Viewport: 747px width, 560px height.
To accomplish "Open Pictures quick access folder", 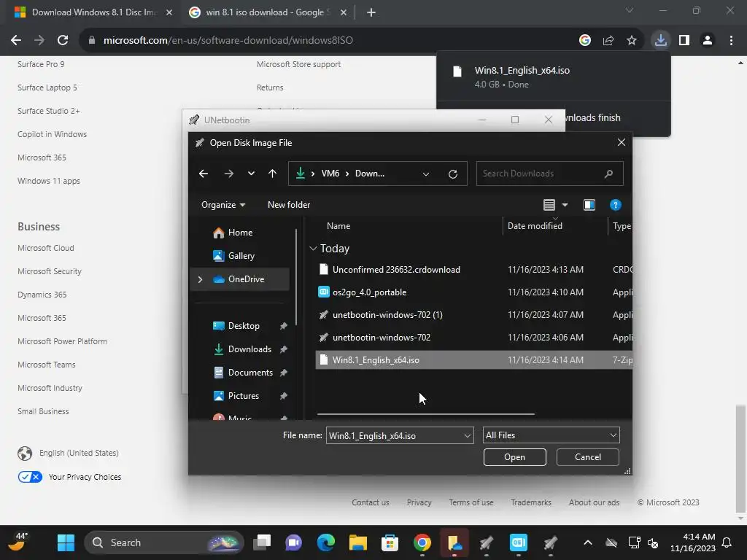I will (x=244, y=396).
